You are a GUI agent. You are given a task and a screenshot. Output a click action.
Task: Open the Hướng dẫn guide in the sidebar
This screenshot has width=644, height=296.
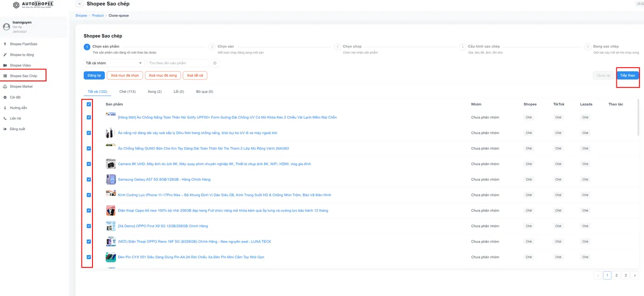(x=18, y=108)
